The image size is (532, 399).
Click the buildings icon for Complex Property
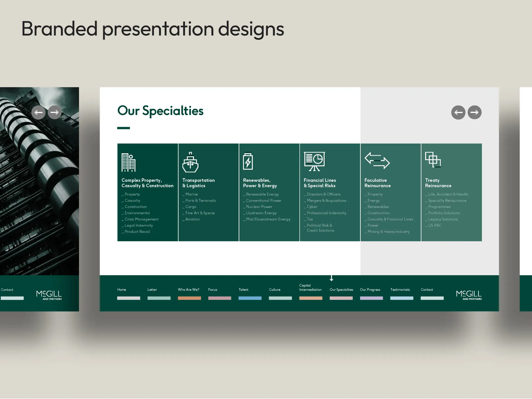pyautogui.click(x=128, y=162)
